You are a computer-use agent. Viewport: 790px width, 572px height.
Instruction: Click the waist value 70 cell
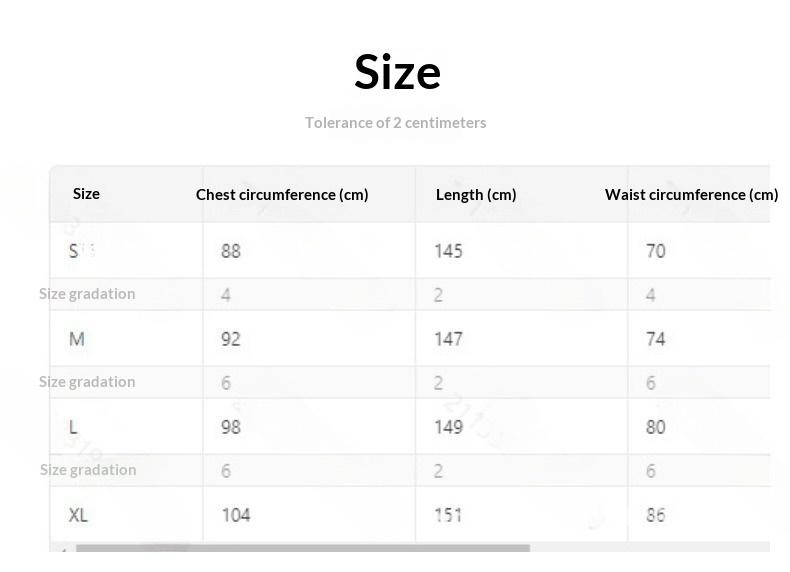655,251
